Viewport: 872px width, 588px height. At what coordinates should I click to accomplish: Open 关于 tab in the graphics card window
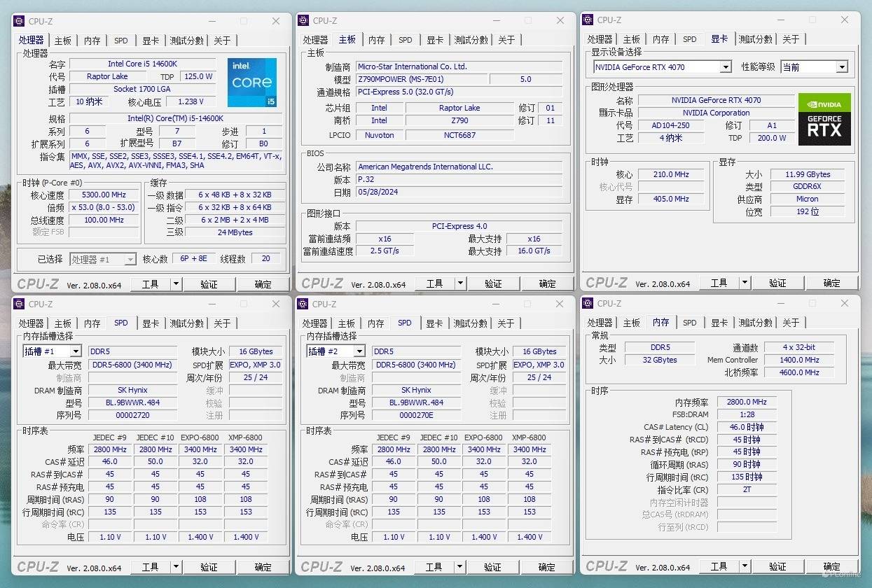pos(791,39)
